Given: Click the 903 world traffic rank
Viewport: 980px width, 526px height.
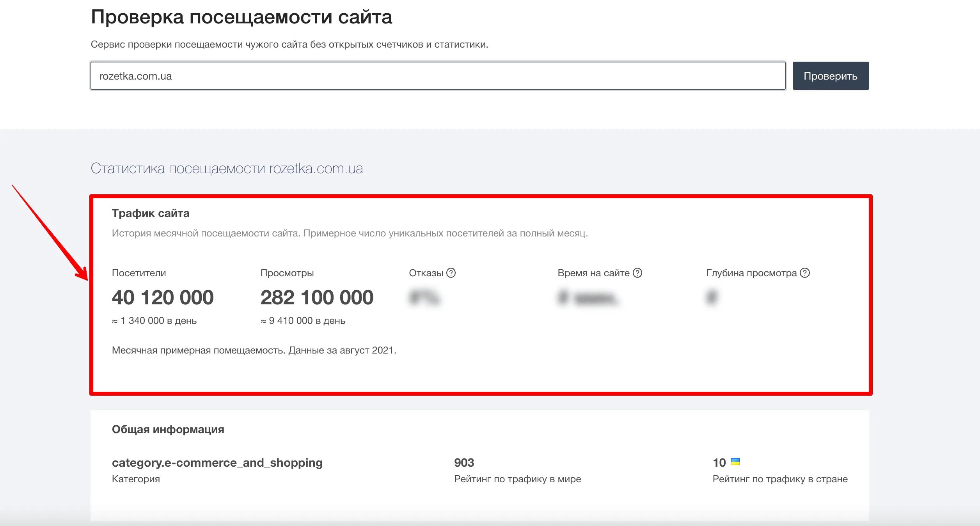Looking at the screenshot, I should [x=464, y=462].
